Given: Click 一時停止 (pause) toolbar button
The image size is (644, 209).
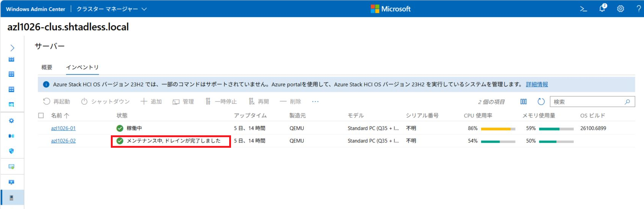Looking at the screenshot, I should 221,102.
